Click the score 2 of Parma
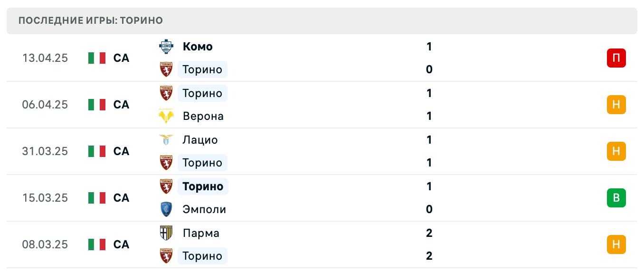The image size is (644, 274). [429, 233]
